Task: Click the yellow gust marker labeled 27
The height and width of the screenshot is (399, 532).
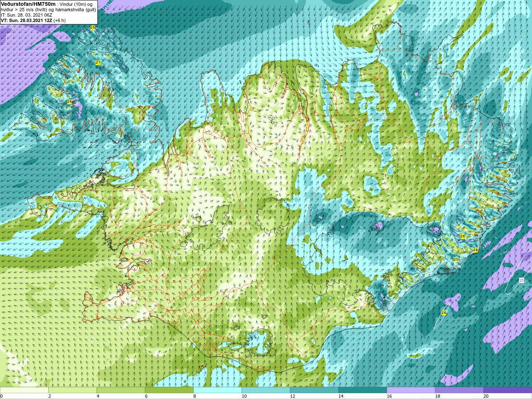Action: click(x=98, y=63)
